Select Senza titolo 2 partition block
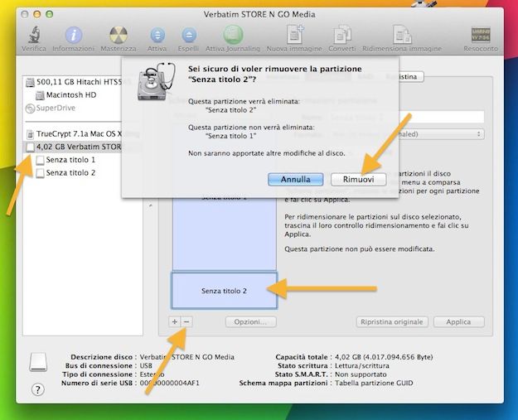Screen dimensions: 518x420 (x=224, y=291)
